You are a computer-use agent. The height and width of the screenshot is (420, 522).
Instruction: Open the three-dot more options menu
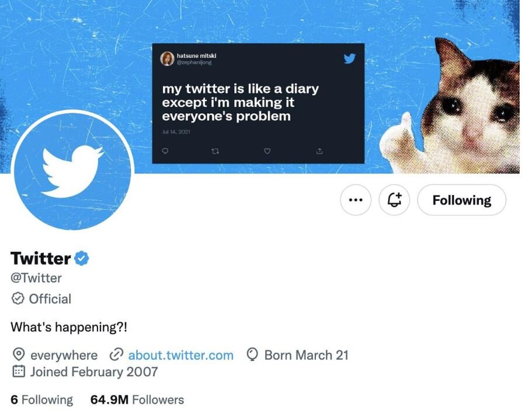pos(355,200)
